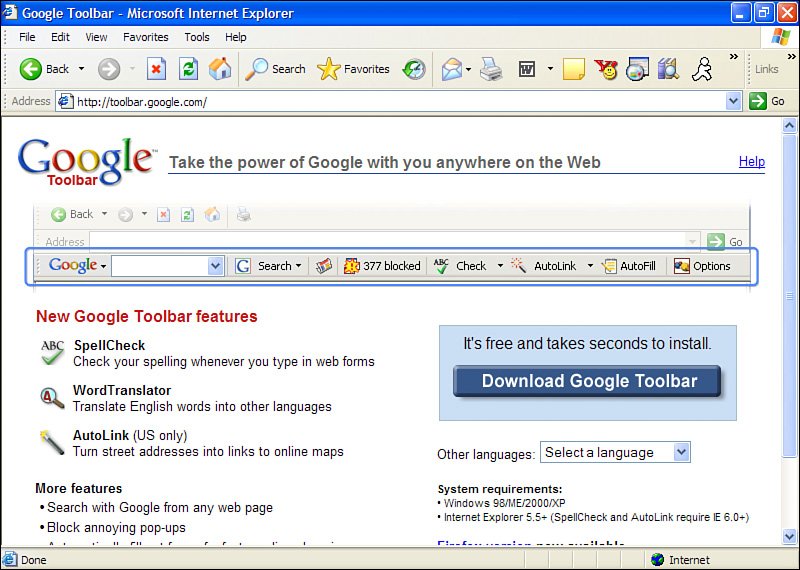Expand the Links bar chevron
800x570 pixels.
click(x=791, y=57)
